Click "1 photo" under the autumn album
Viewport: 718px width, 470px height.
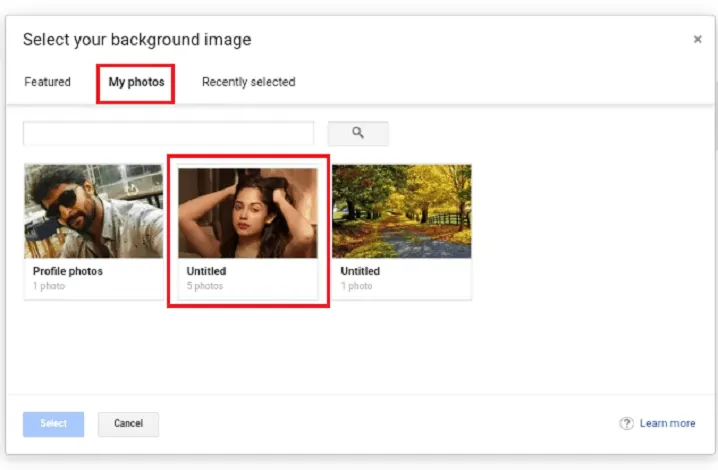(x=356, y=286)
